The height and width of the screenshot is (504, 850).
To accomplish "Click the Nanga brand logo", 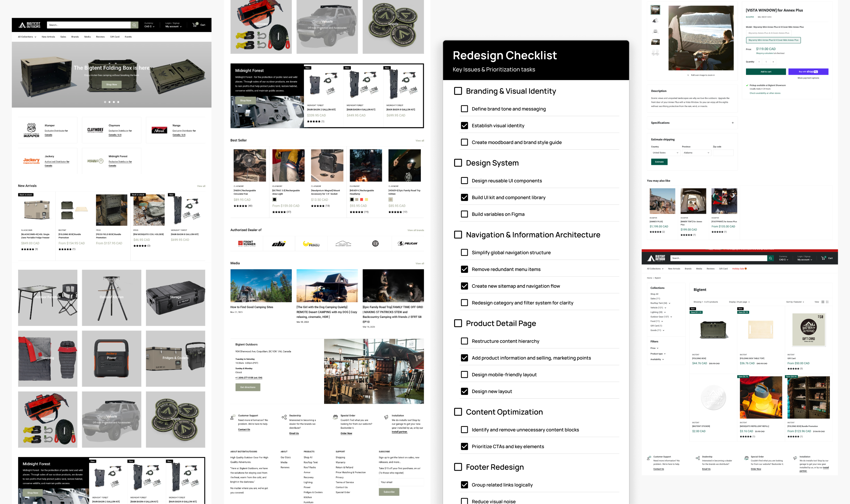I will coord(159,130).
